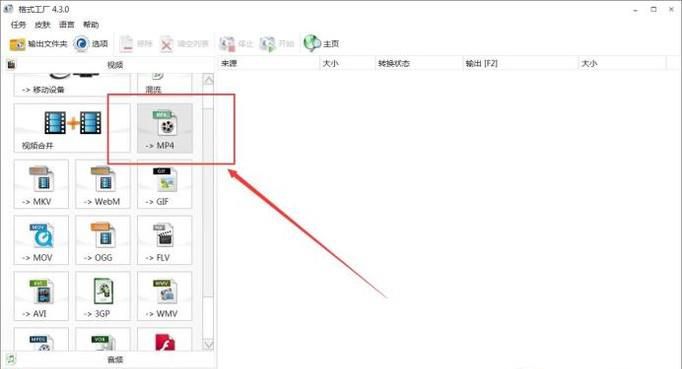This screenshot has height=369, width=682.
Task: Open the homepage (主页) button
Action: pyautogui.click(x=321, y=44)
